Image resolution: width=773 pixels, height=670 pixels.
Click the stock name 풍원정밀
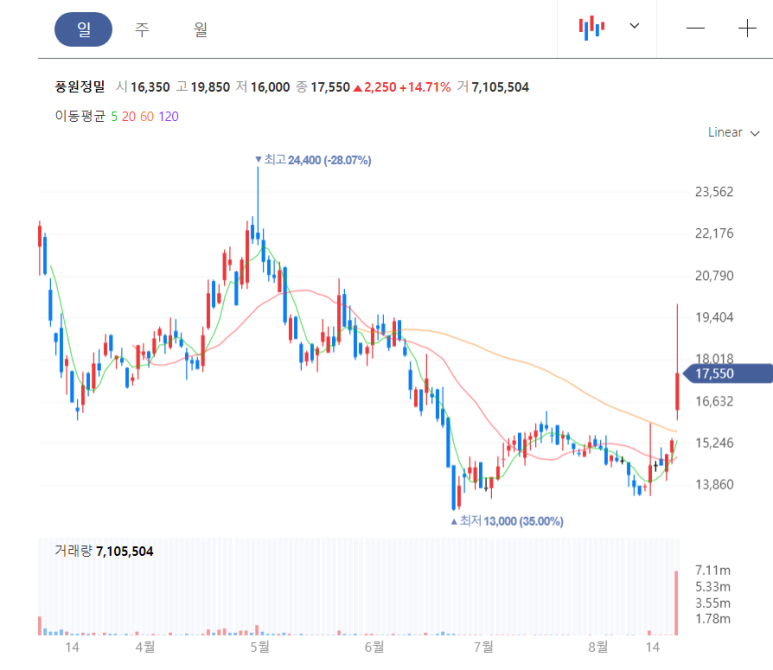click(x=80, y=87)
